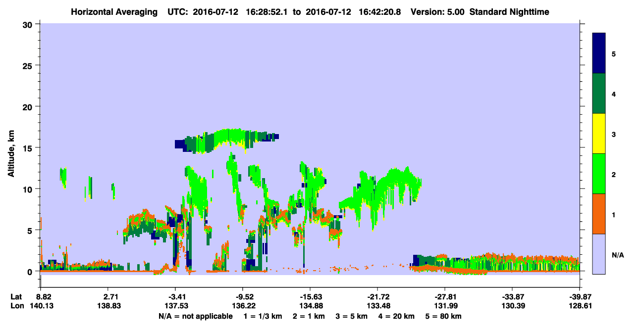This screenshot has width=644, height=330.
Task: Click the colorbar label 5
Action: click(614, 53)
